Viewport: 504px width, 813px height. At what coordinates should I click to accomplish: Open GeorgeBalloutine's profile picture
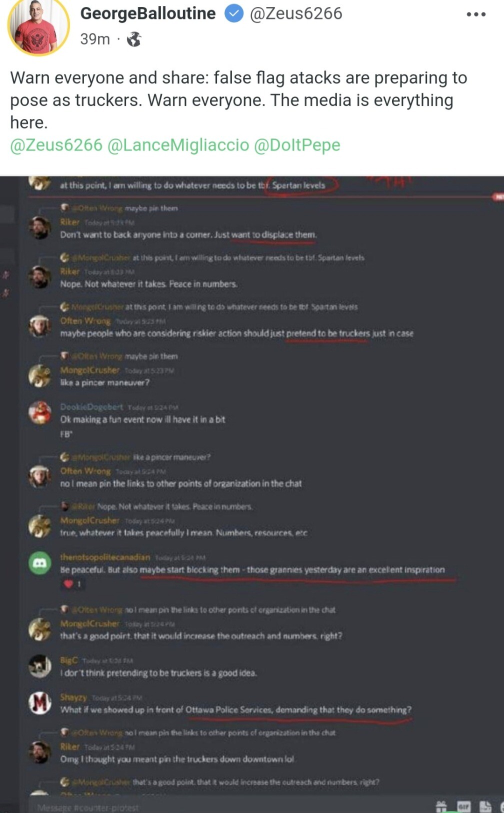coord(38,27)
